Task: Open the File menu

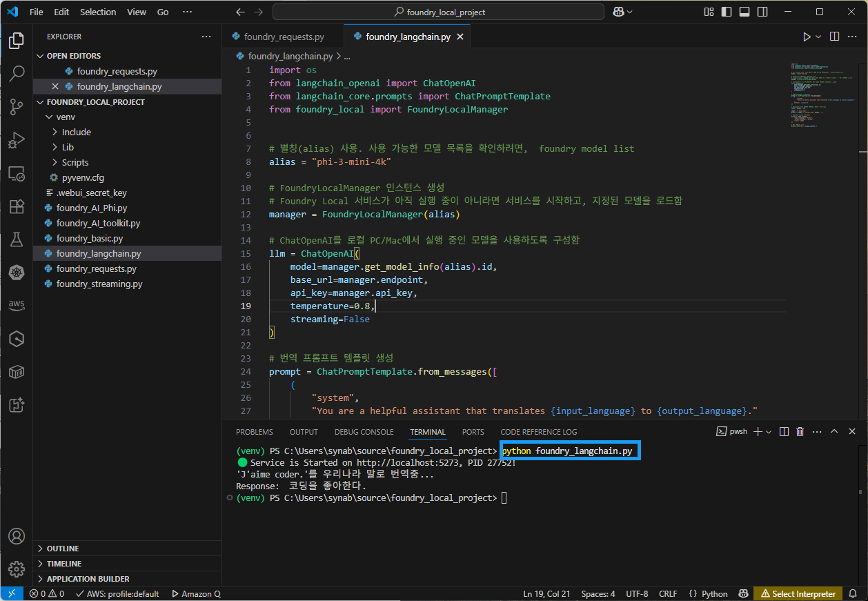Action: tap(37, 12)
